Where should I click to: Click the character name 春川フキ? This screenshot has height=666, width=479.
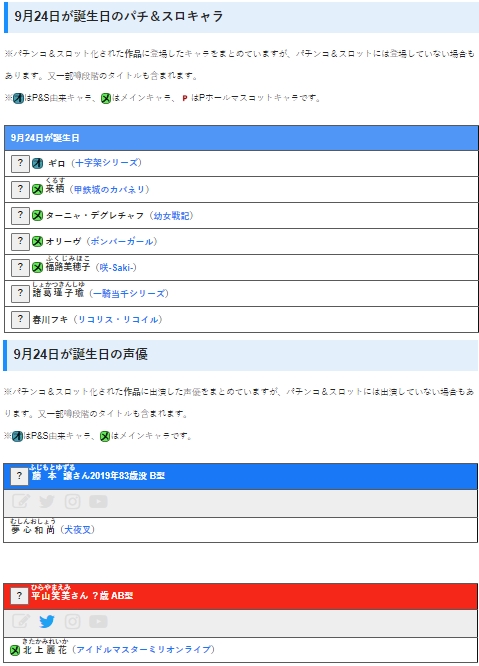point(50,319)
